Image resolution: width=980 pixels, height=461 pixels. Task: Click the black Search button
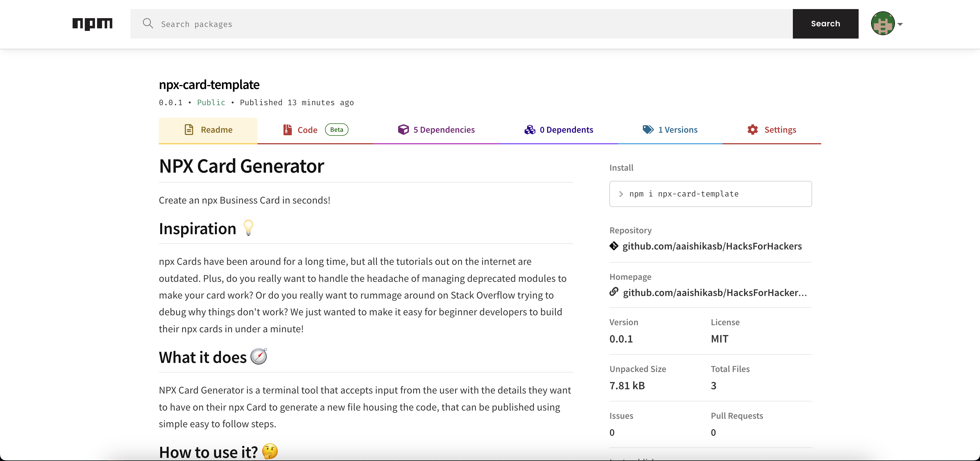825,24
